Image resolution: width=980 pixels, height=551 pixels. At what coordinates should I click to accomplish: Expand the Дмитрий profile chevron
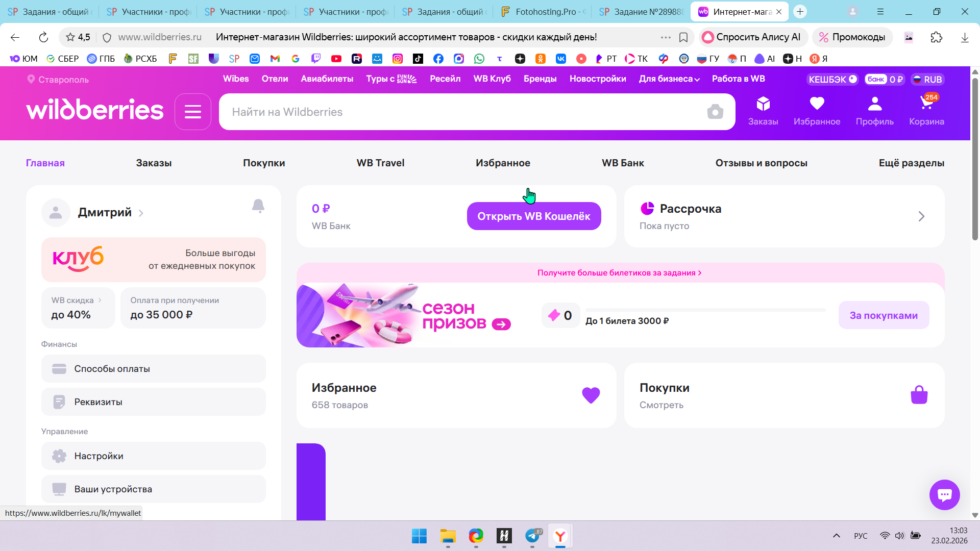tap(141, 213)
